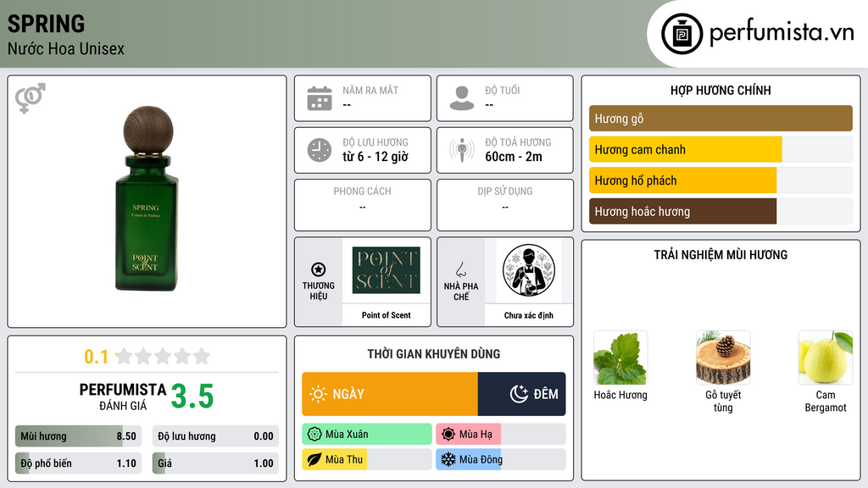Click the green 3.5 Perfumista rating
The width and height of the screenshot is (868, 488).
[192, 396]
